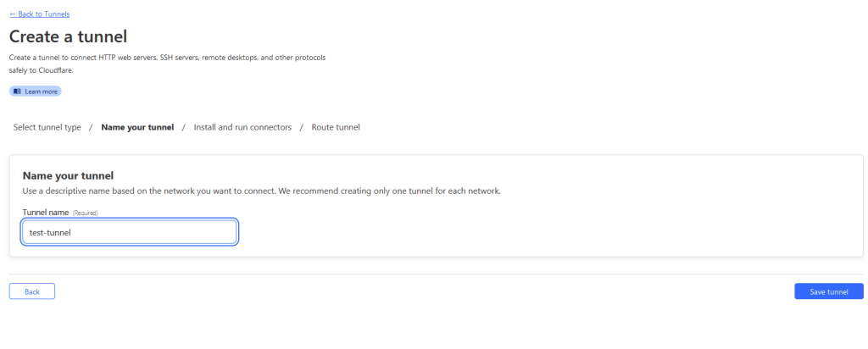This screenshot has height=349, width=868.
Task: Follow the Back to Tunnels link
Action: pos(39,14)
